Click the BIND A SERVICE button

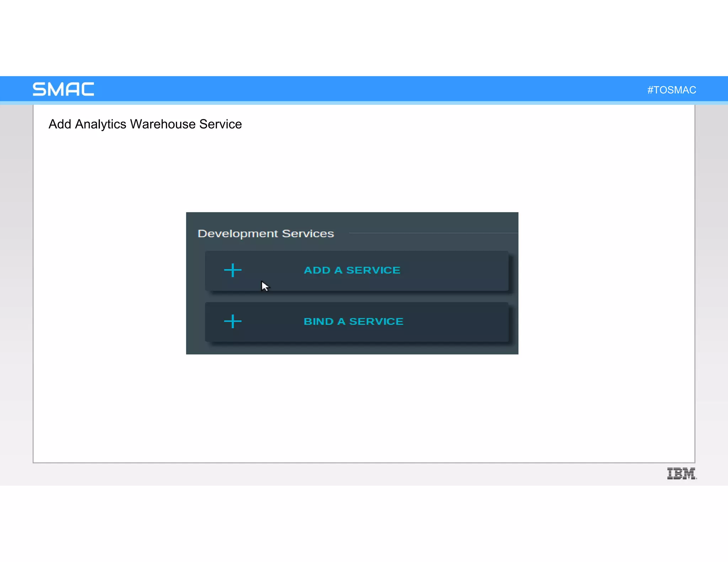coord(357,322)
